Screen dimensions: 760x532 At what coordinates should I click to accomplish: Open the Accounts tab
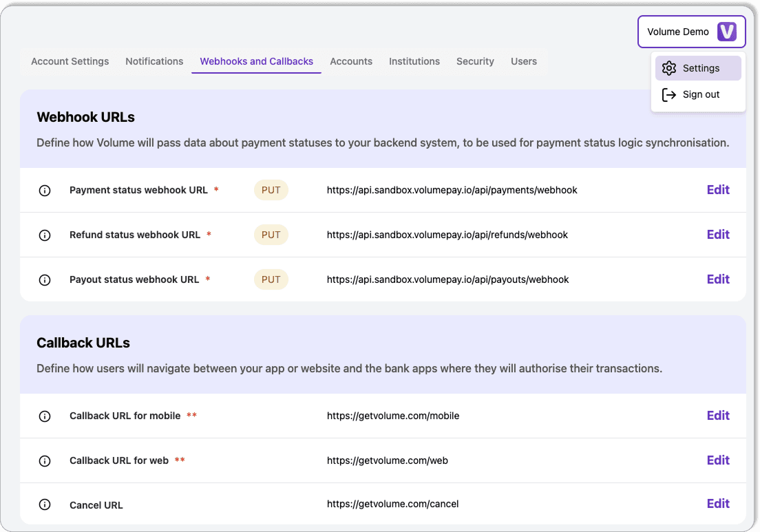[x=351, y=61]
